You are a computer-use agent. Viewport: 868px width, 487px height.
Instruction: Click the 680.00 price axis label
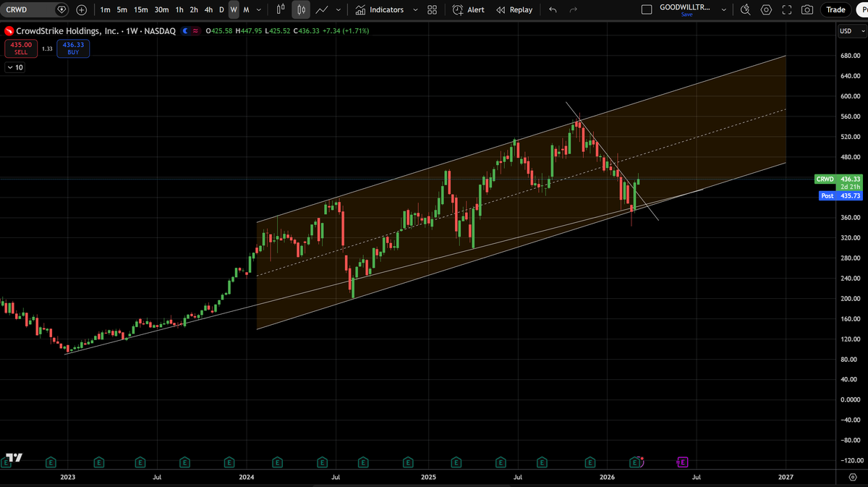(x=849, y=56)
